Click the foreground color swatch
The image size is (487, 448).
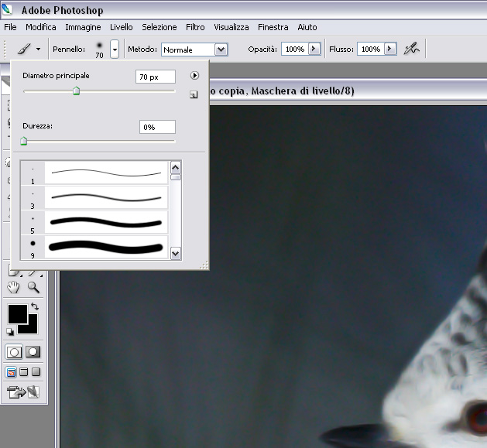coord(18,314)
